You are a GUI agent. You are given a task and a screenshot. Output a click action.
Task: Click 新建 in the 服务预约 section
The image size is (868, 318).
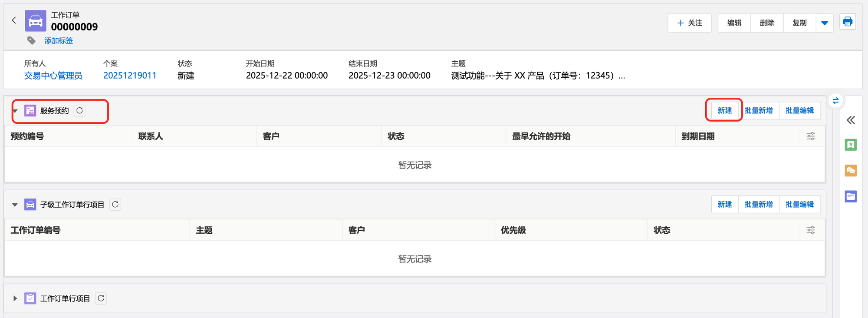click(724, 111)
